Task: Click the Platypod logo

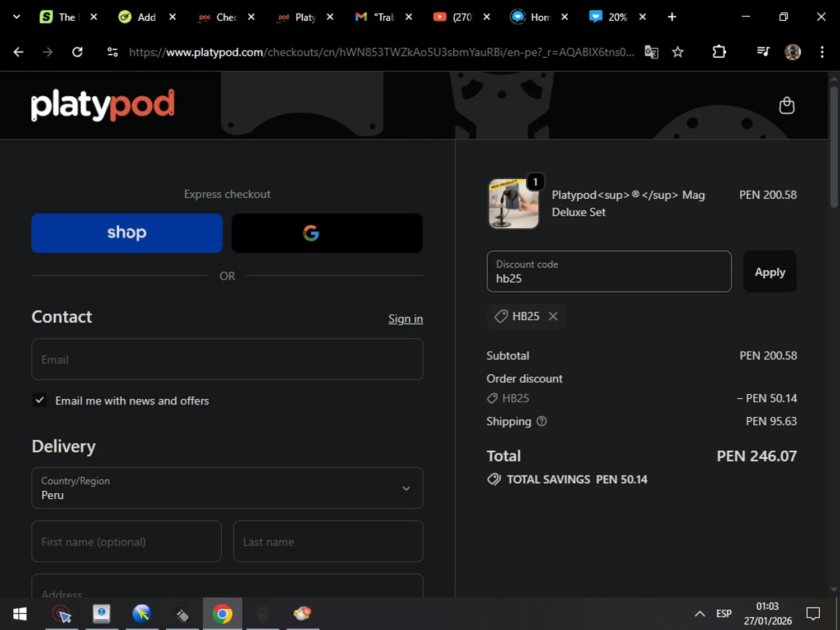Action: [x=102, y=105]
